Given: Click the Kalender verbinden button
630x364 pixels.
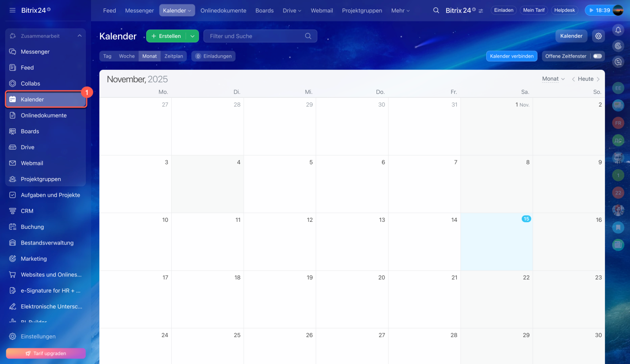Looking at the screenshot, I should click(x=512, y=56).
